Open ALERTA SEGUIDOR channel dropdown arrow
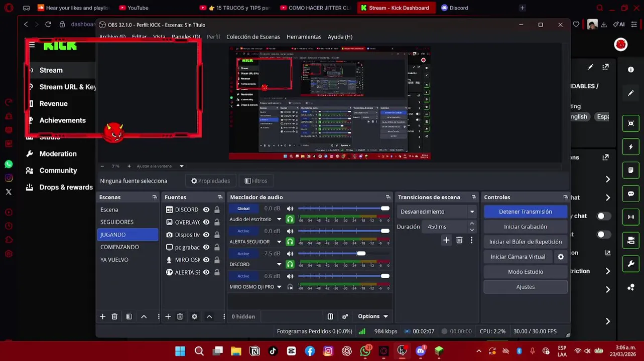This screenshot has height=361, width=644. [279, 242]
